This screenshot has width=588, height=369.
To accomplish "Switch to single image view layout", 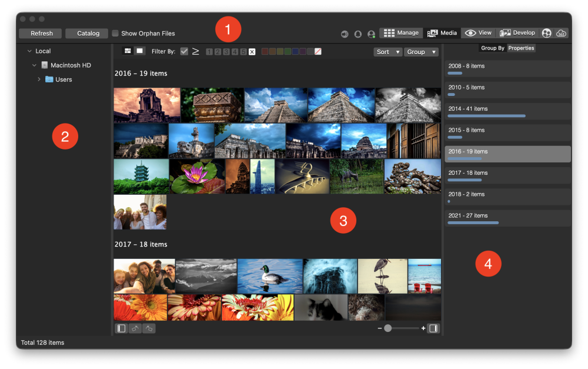I will (x=139, y=51).
